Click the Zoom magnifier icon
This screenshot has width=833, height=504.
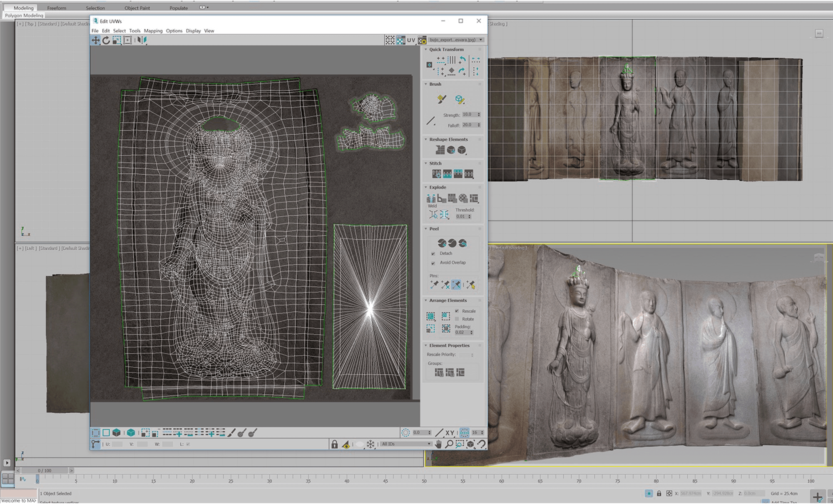click(x=449, y=444)
